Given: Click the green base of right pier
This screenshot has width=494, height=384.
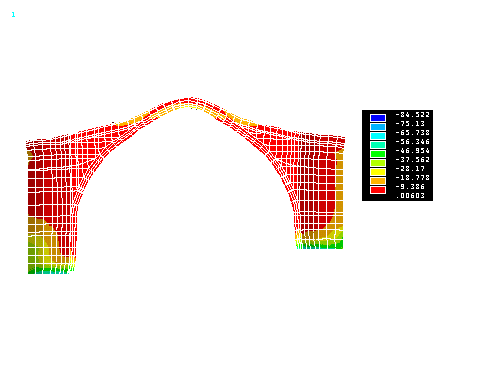Looking at the screenshot, I should (x=320, y=245).
